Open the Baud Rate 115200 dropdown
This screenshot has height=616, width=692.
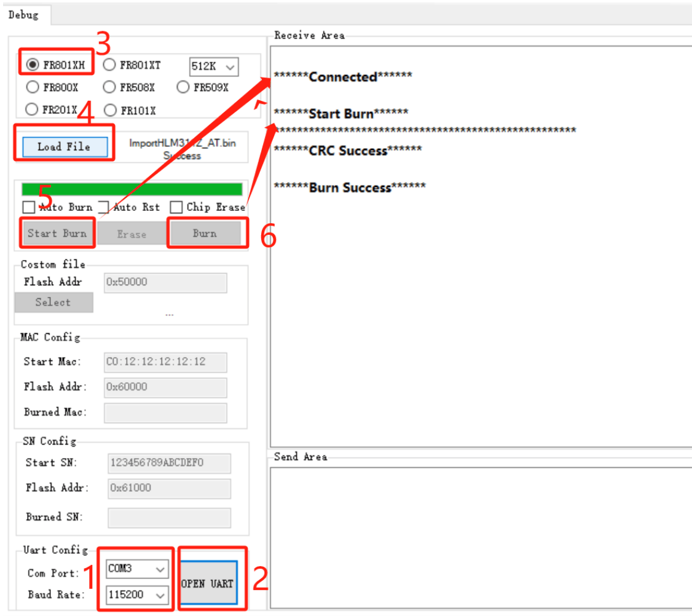136,594
